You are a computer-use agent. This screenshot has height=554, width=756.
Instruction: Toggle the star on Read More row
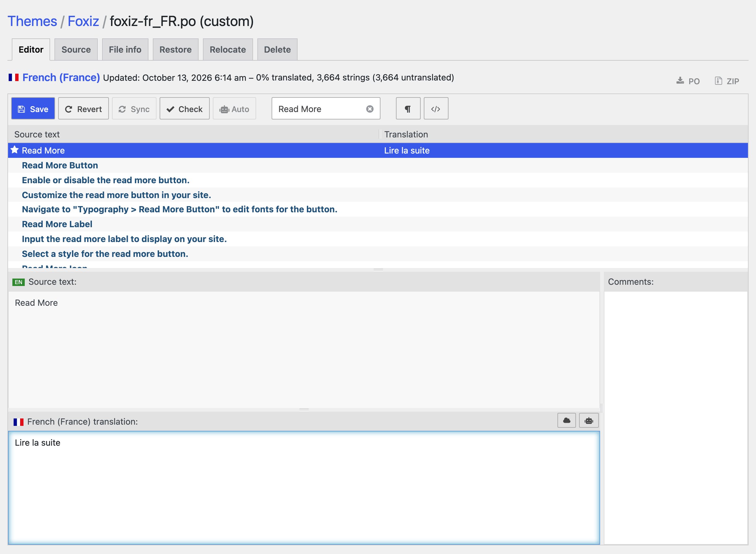(15, 150)
